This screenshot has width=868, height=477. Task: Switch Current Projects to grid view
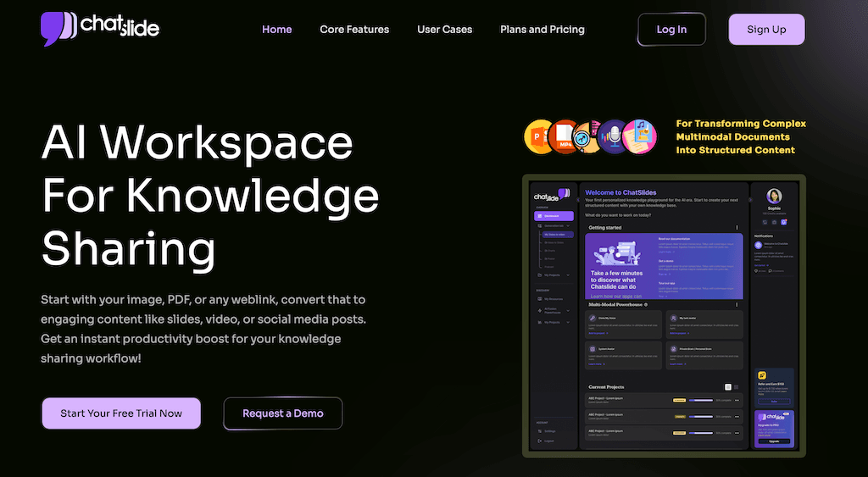coord(736,386)
